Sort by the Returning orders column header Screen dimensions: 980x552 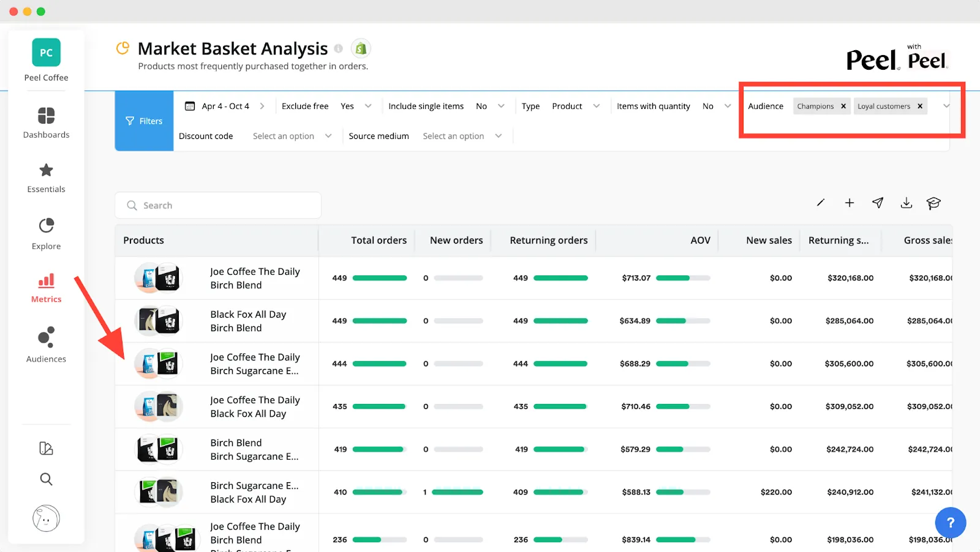(548, 241)
